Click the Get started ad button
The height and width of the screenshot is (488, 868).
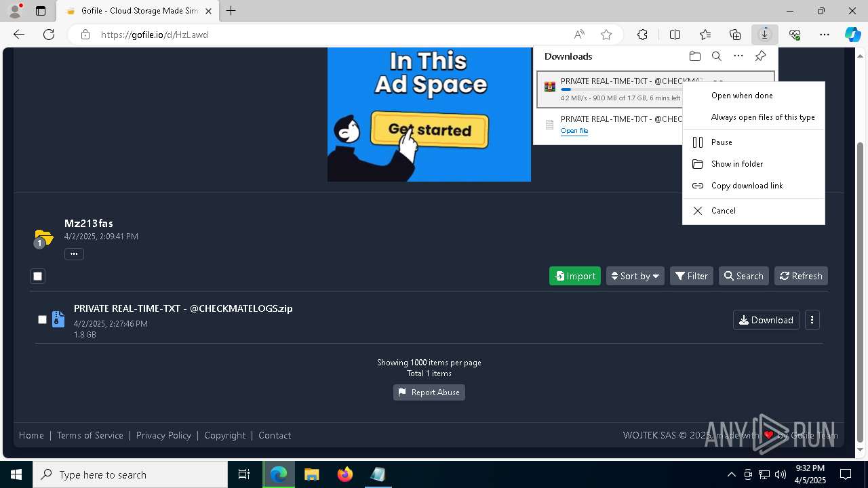pos(429,129)
